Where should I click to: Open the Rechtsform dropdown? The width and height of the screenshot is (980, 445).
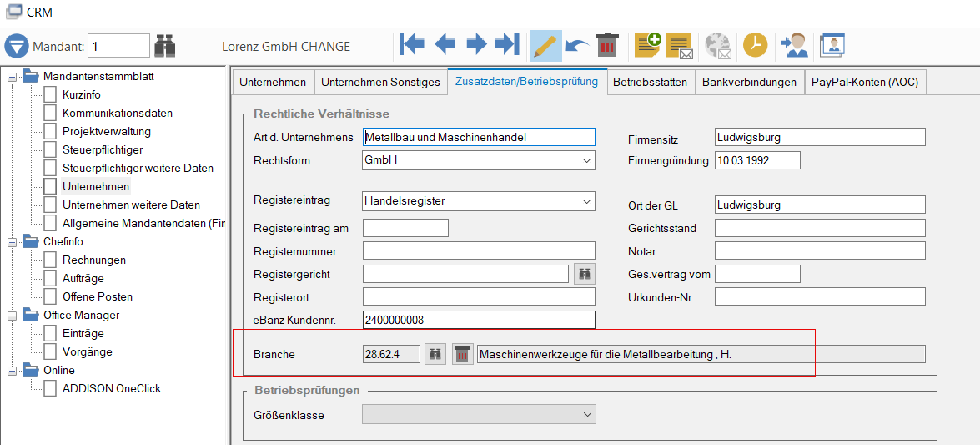pyautogui.click(x=586, y=160)
